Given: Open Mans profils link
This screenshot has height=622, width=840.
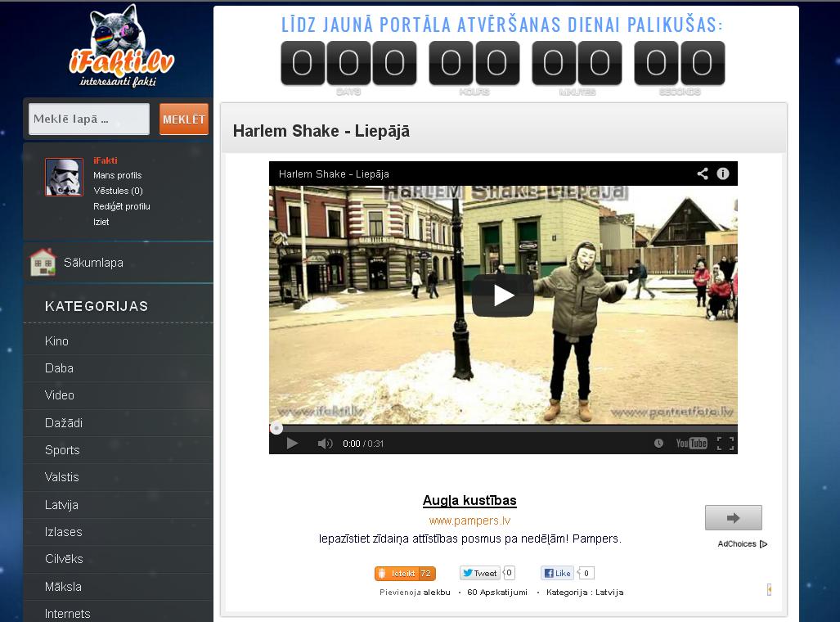Looking at the screenshot, I should [117, 175].
